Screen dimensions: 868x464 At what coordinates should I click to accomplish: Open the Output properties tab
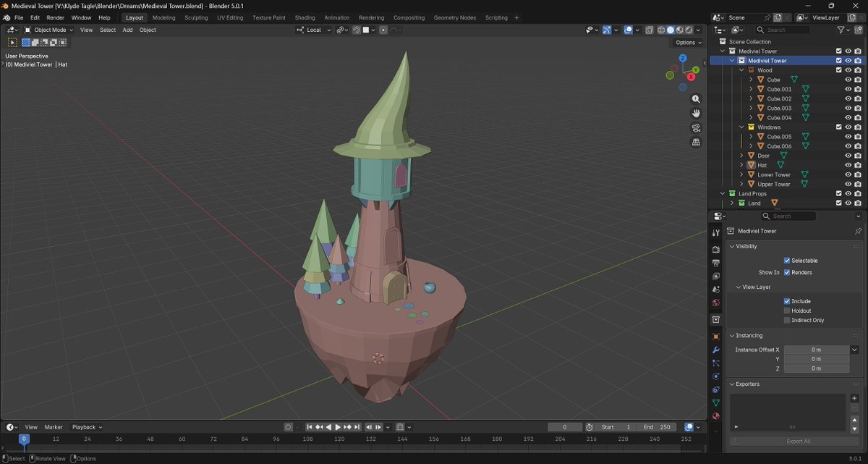[x=715, y=263]
